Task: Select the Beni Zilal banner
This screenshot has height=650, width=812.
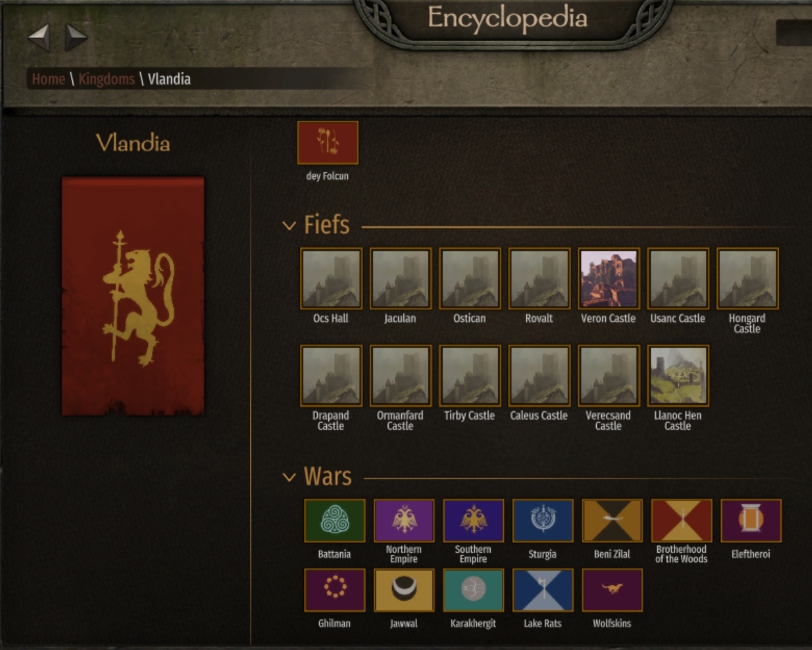Action: click(612, 520)
